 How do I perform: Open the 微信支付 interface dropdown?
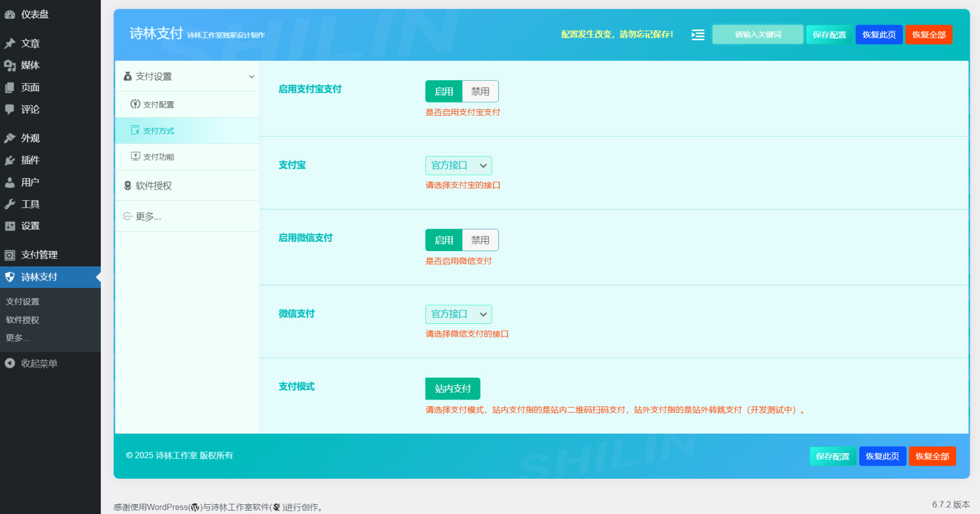point(458,314)
